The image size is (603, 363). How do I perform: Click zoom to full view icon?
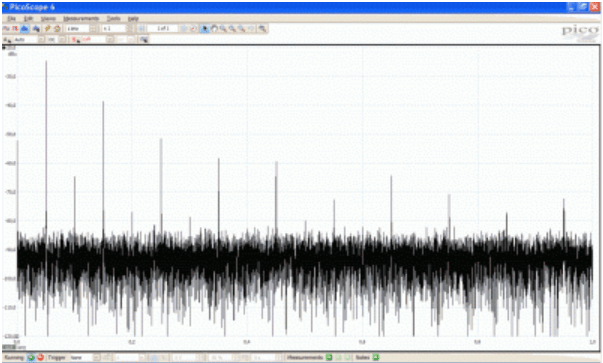click(262, 29)
